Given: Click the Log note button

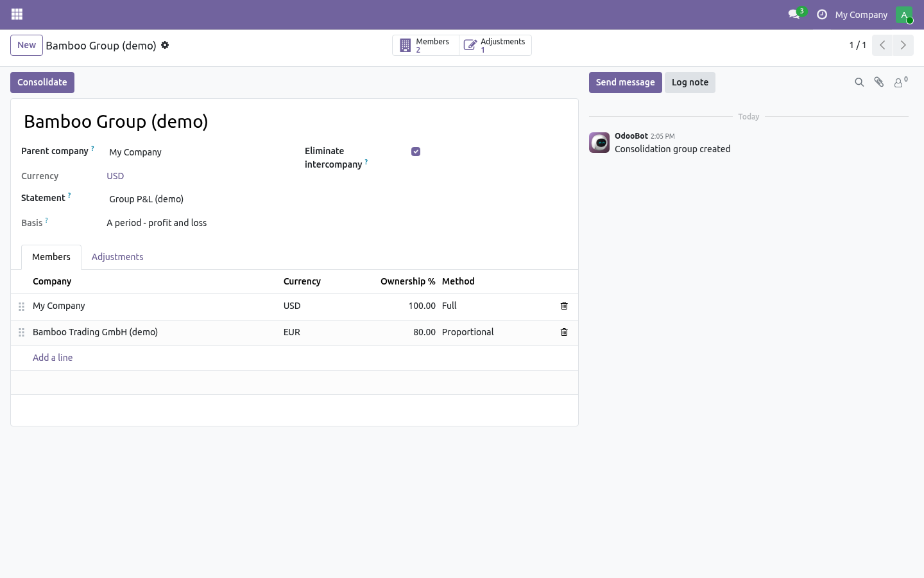Looking at the screenshot, I should click(690, 82).
